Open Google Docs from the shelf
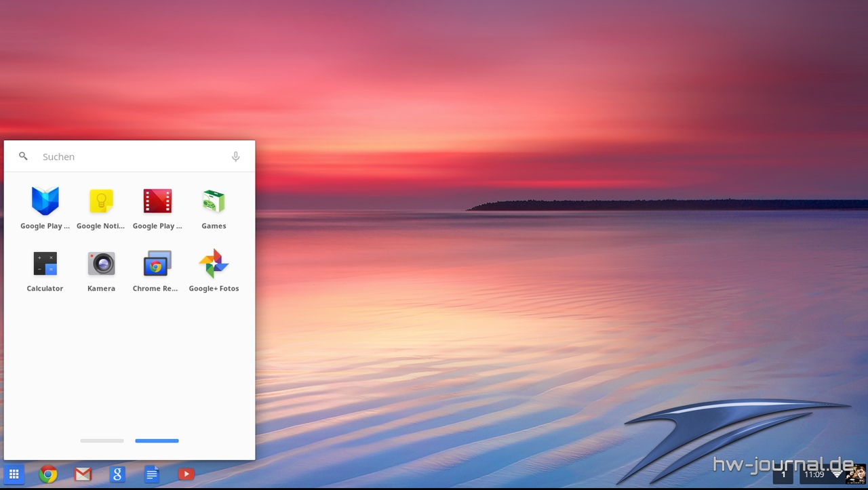868x490 pixels. pyautogui.click(x=152, y=474)
